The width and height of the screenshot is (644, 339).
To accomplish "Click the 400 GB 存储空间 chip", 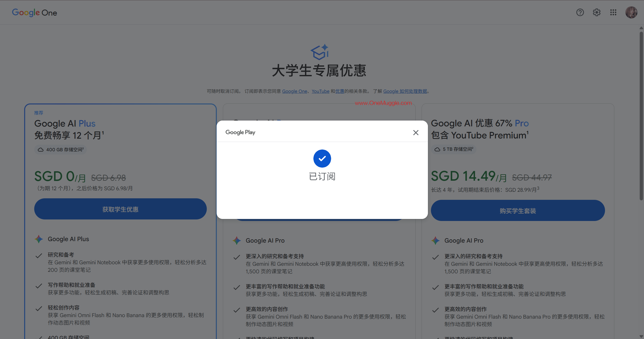I will 61,150.
